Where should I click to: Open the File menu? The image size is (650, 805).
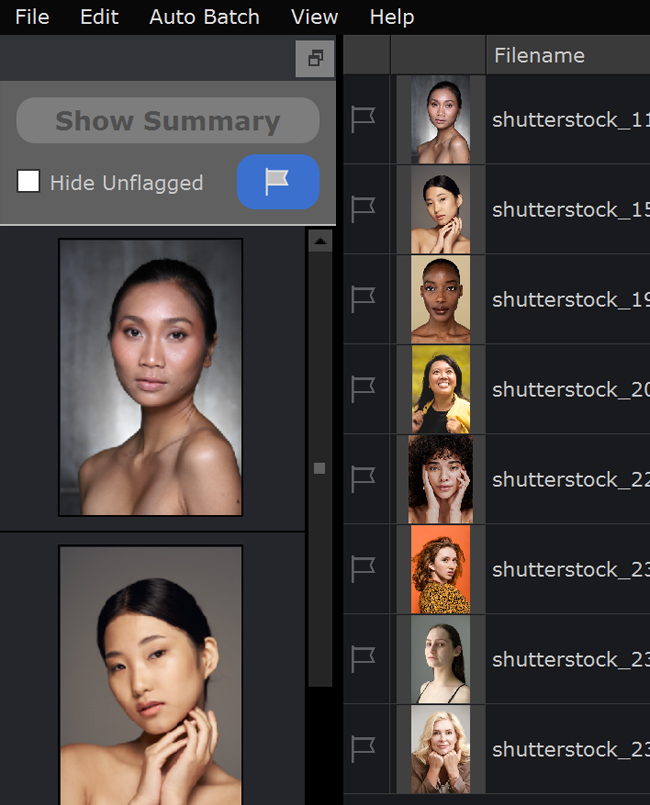point(32,17)
